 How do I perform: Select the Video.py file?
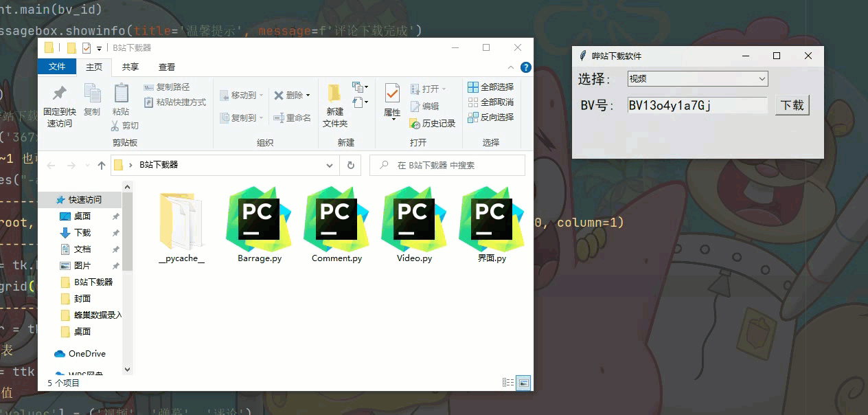[x=414, y=225]
